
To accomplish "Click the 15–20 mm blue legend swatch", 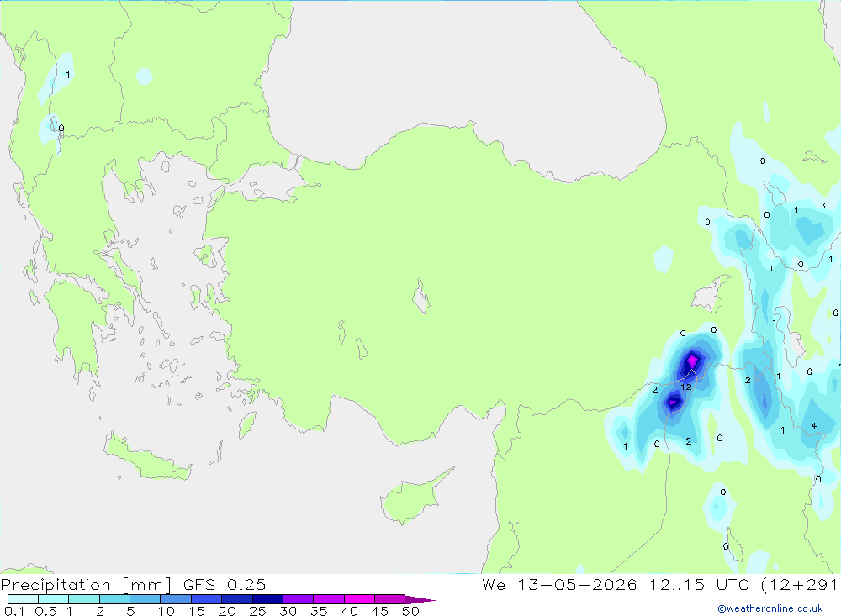I will (206, 599).
